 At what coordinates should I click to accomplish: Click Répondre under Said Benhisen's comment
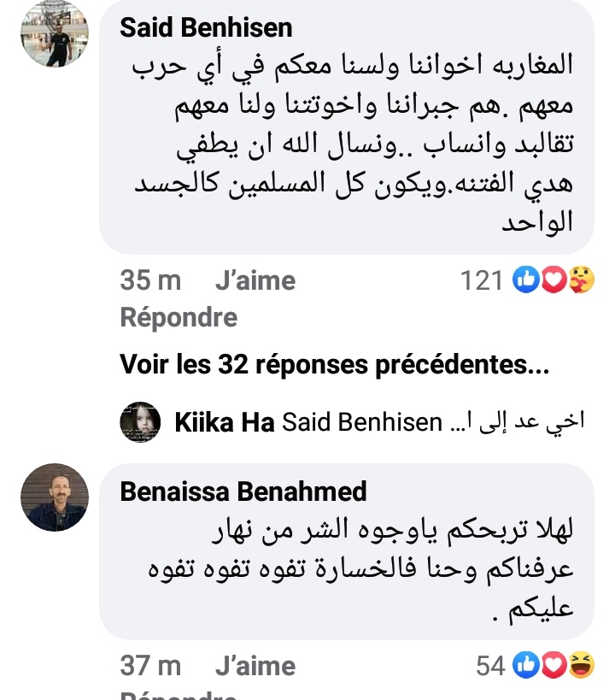179,318
